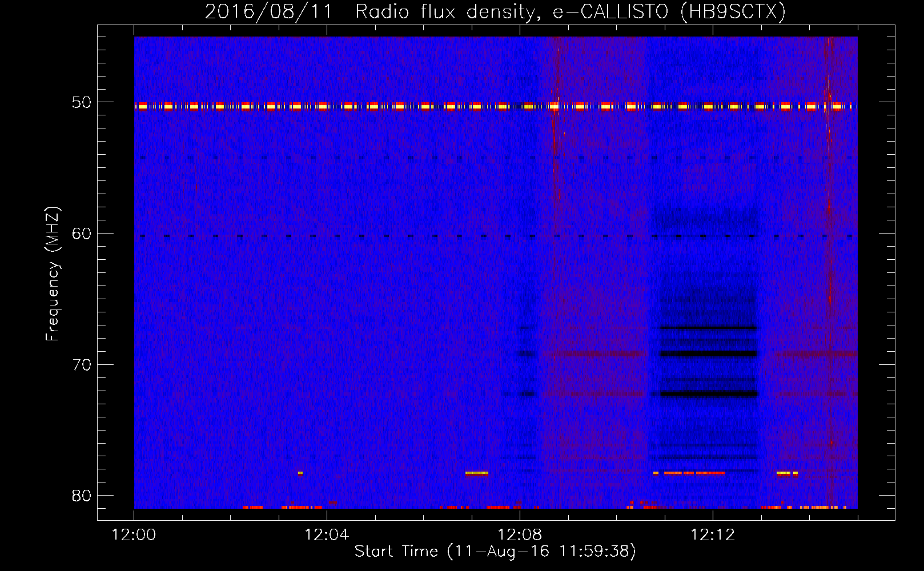Select the 12:12 time tick label
Screen dimensions: 924x571
click(713, 535)
